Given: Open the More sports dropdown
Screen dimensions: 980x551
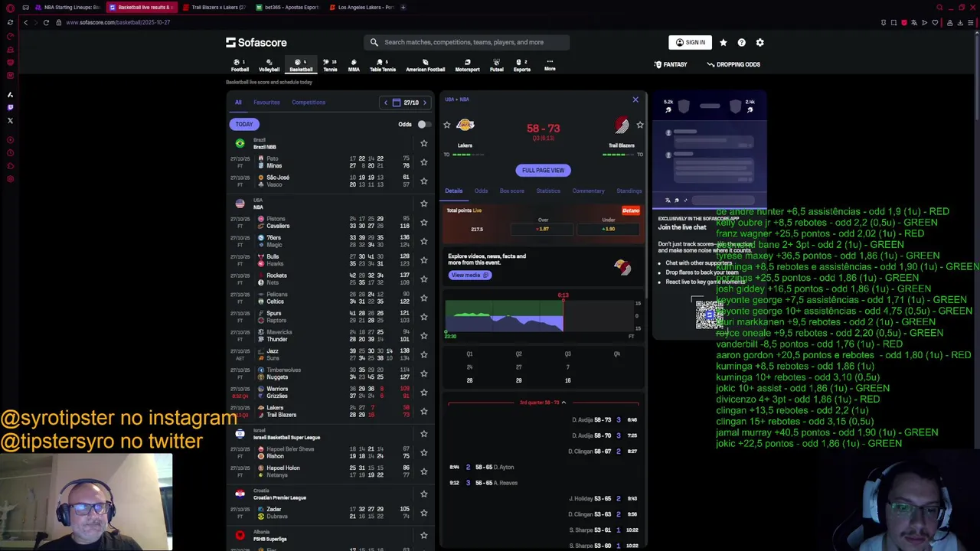Looking at the screenshot, I should coord(550,65).
